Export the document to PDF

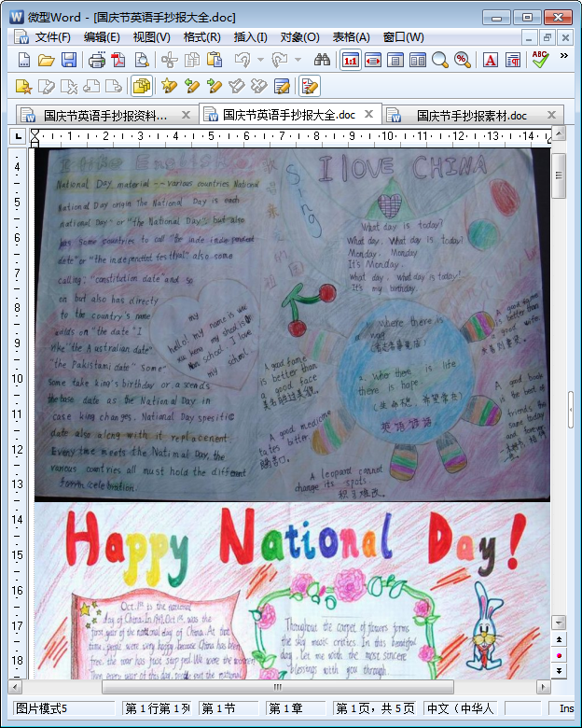[x=118, y=60]
